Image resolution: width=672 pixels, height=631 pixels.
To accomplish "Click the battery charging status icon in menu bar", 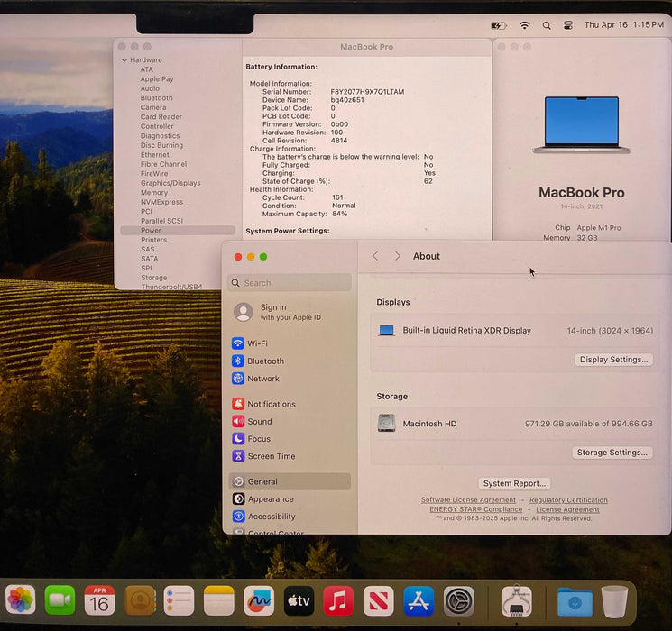I will click(499, 26).
